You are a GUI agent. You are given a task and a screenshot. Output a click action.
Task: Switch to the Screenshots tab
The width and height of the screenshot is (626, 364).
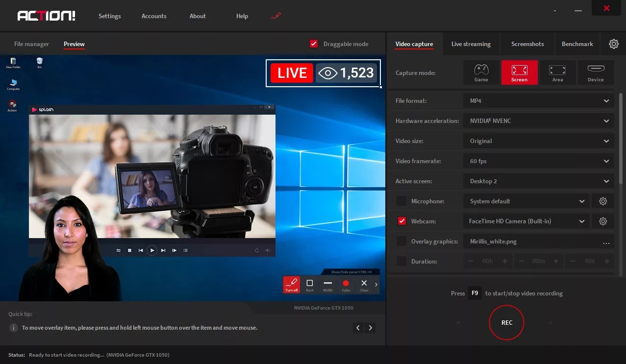[527, 44]
